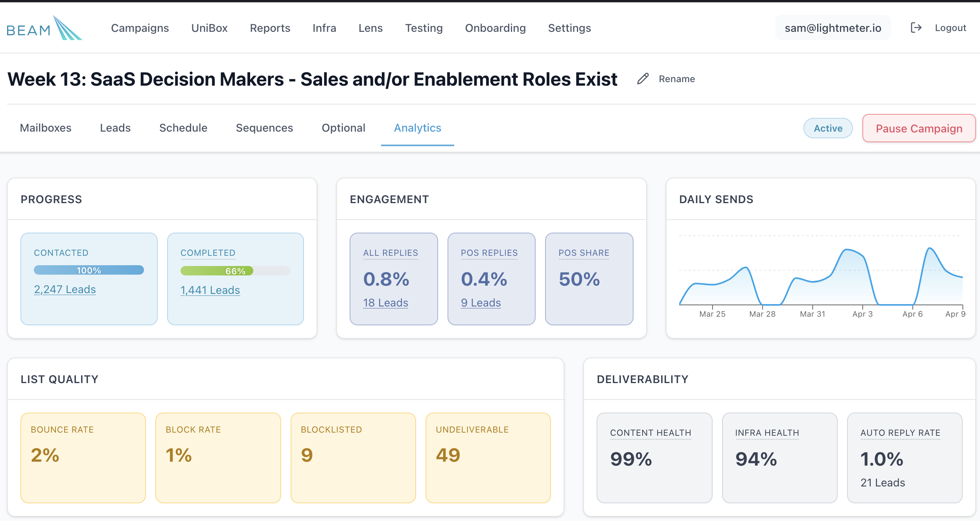Click the sam@lightmeter.io account field
Image resolution: width=980 pixels, height=521 pixels.
pos(833,28)
